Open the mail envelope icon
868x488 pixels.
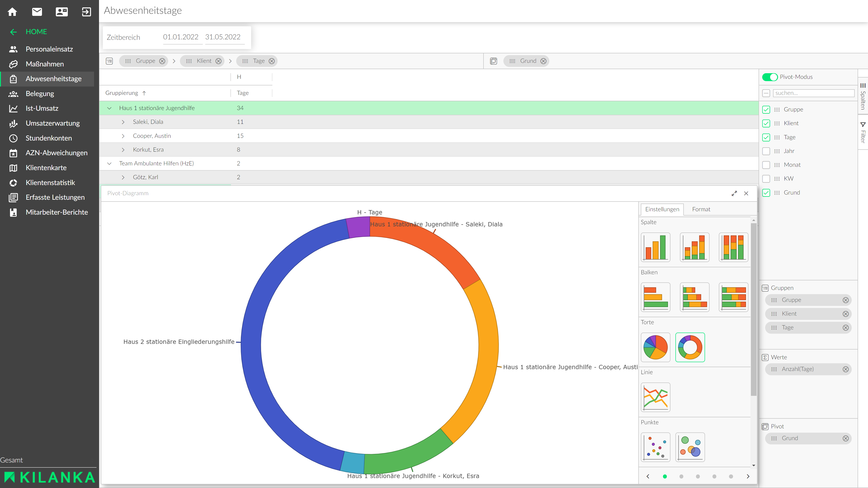point(37,12)
